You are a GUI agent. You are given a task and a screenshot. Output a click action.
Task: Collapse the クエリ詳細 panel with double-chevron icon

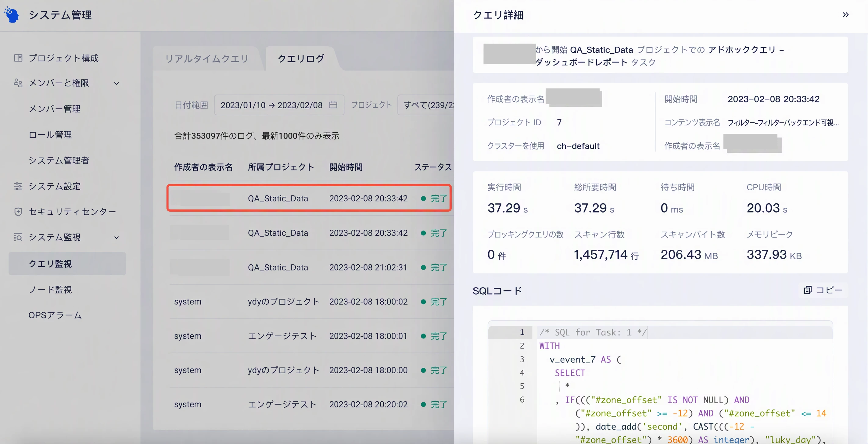coord(845,15)
